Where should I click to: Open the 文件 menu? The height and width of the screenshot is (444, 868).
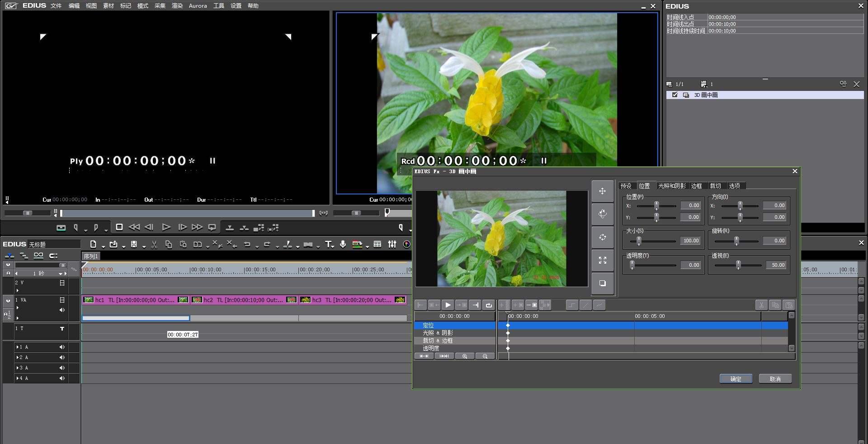tap(56, 6)
